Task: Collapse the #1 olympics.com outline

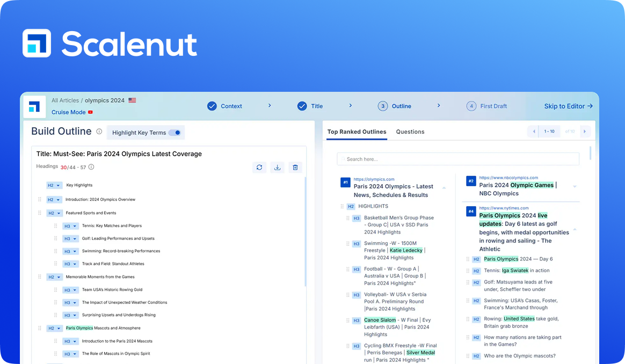Action: [444, 187]
